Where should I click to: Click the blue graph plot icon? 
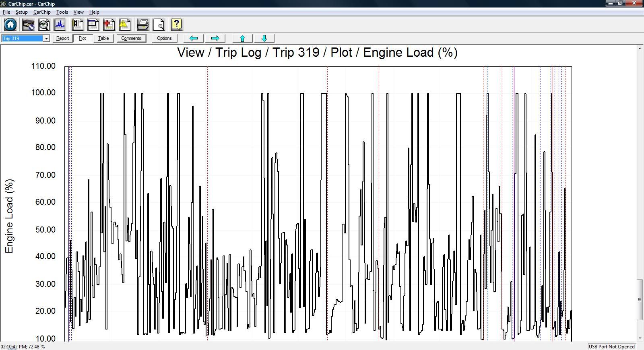pos(60,25)
